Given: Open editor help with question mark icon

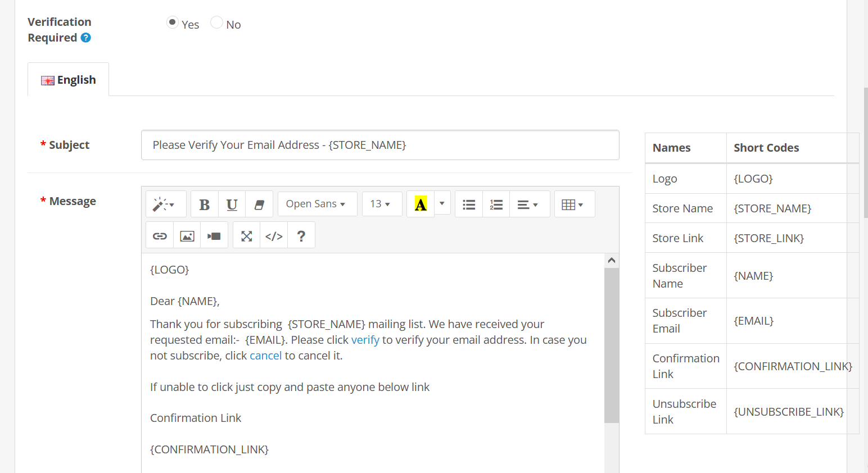Looking at the screenshot, I should [x=301, y=236].
